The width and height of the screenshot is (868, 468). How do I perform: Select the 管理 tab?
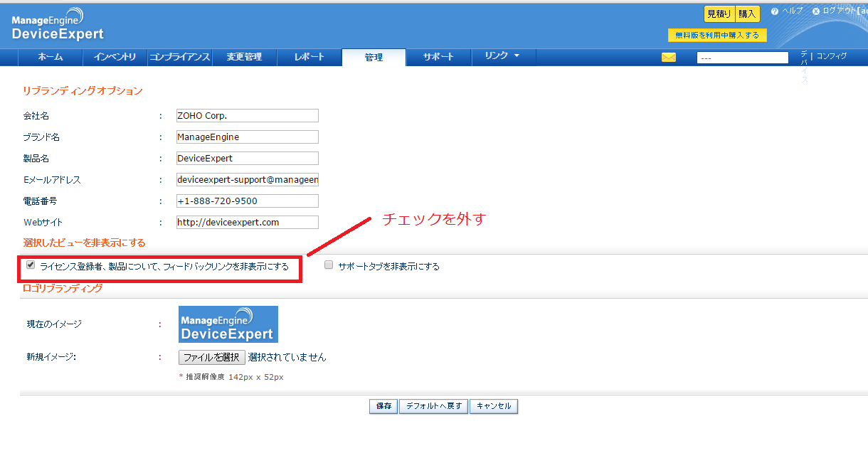(374, 58)
